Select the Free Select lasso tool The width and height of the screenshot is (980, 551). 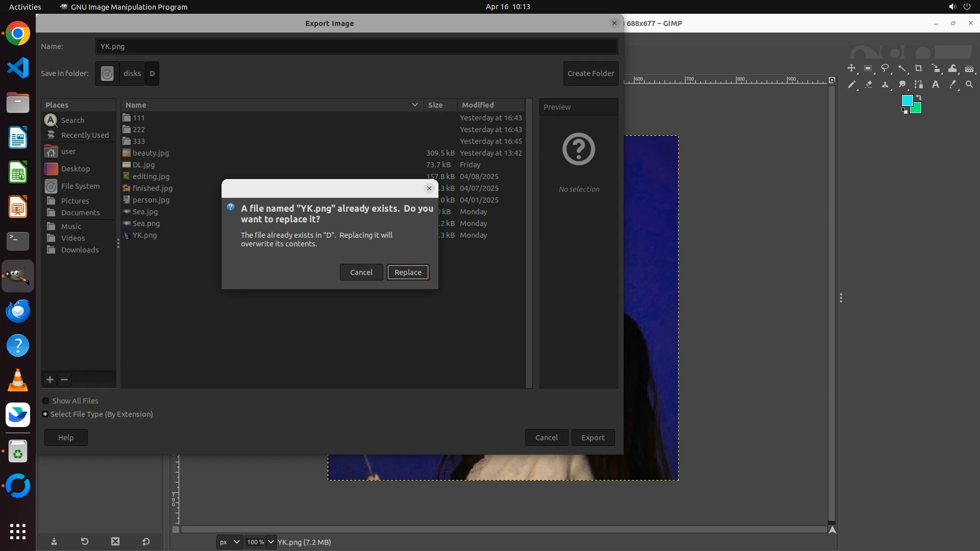tap(885, 68)
